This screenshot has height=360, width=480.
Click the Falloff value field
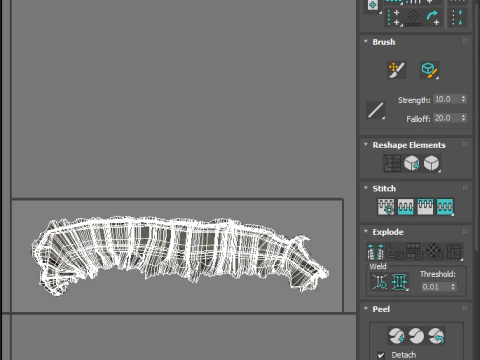[x=446, y=118]
